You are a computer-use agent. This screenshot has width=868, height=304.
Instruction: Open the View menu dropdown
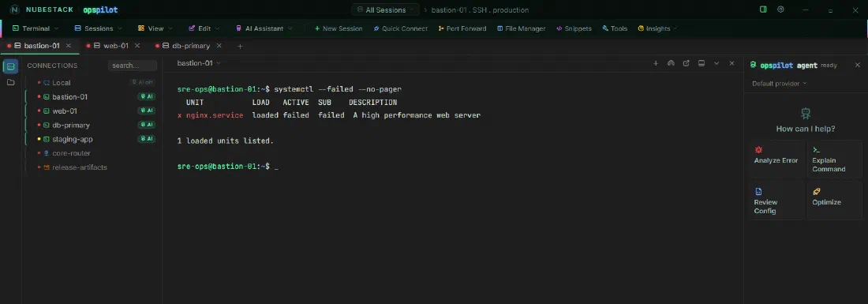[155, 28]
